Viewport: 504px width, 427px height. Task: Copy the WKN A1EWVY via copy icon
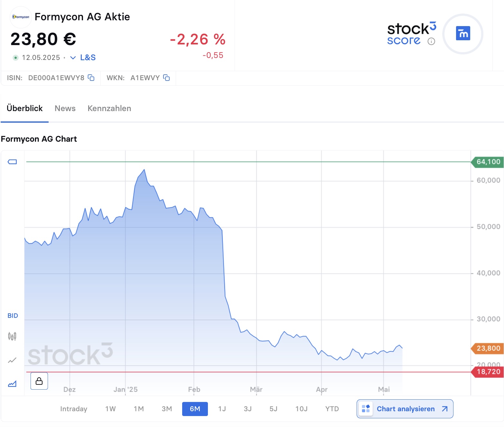[x=166, y=78]
